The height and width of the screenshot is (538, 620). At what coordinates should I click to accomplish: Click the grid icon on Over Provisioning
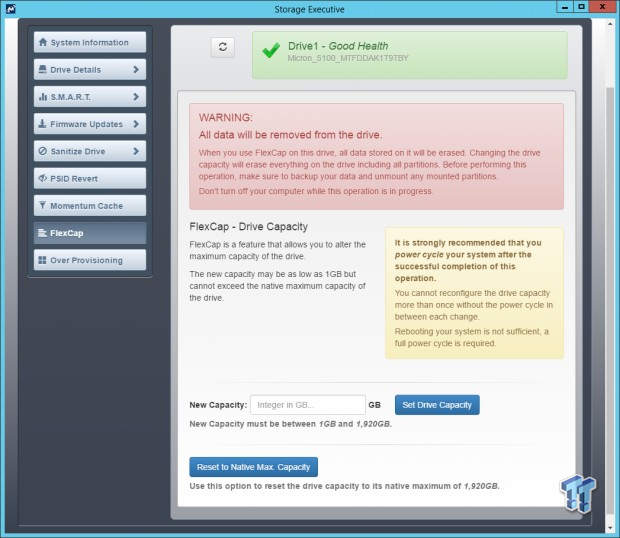coord(42,260)
